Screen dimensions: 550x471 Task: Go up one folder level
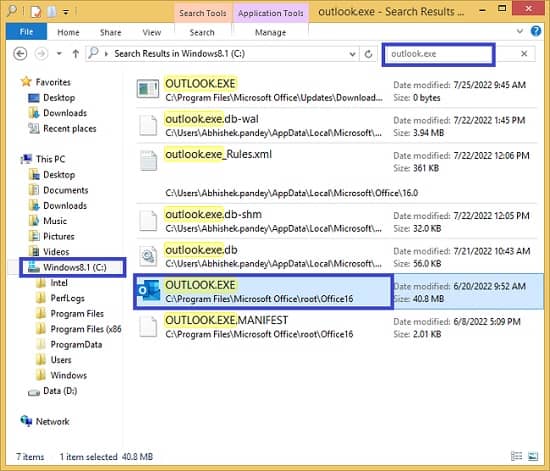(75, 54)
